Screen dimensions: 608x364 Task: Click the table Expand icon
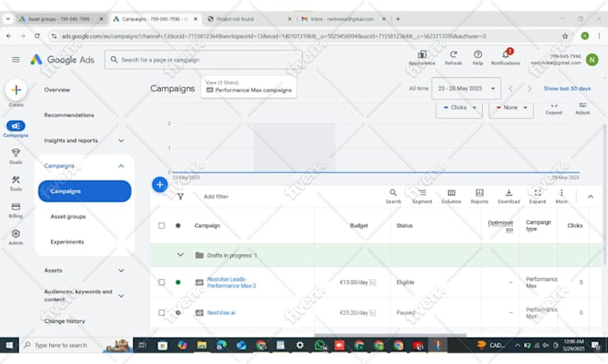pyautogui.click(x=537, y=192)
